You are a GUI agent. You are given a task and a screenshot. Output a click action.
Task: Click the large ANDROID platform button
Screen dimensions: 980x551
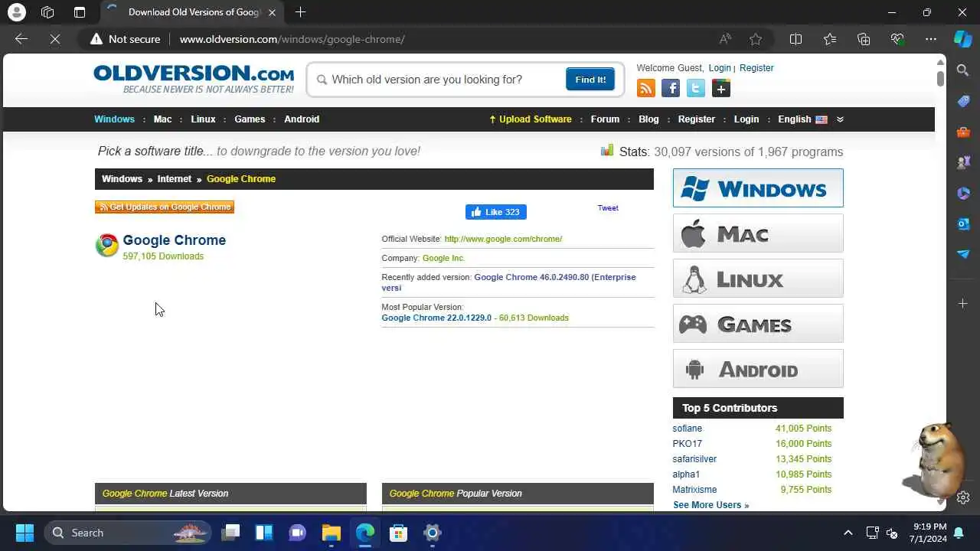tap(758, 369)
